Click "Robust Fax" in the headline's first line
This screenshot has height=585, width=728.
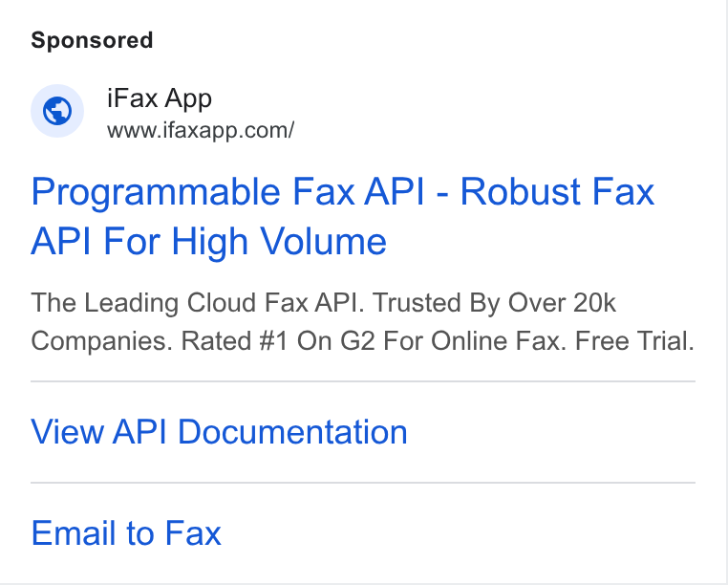[x=557, y=191]
